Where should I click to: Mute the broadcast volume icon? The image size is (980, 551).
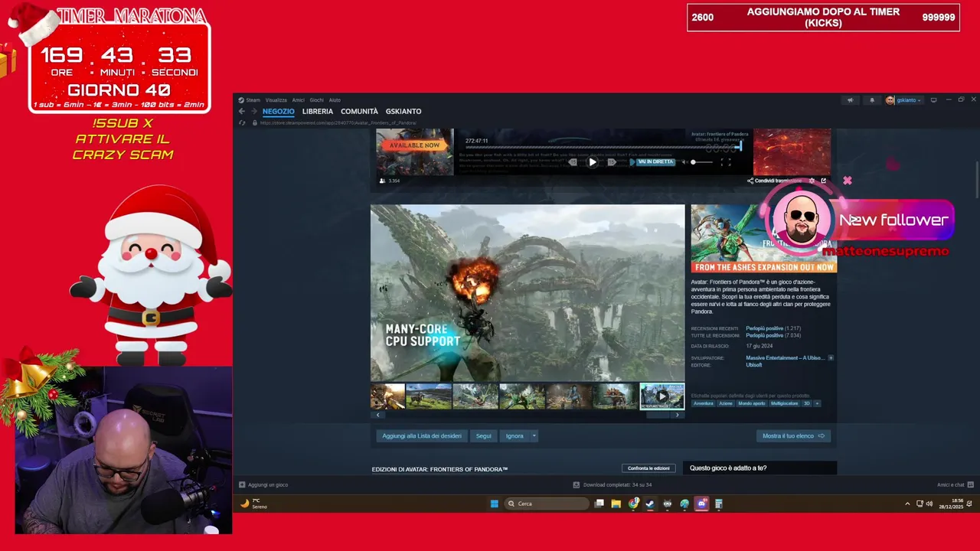tap(684, 162)
